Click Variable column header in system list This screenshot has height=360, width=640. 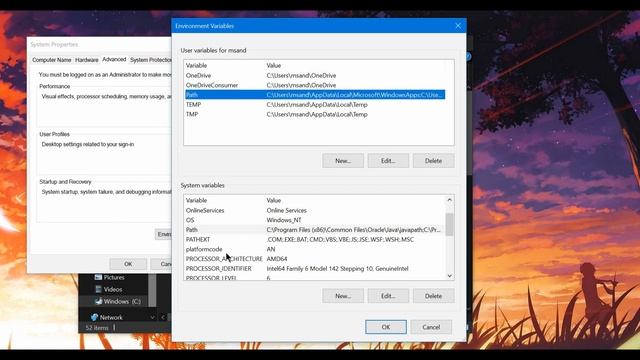196,200
